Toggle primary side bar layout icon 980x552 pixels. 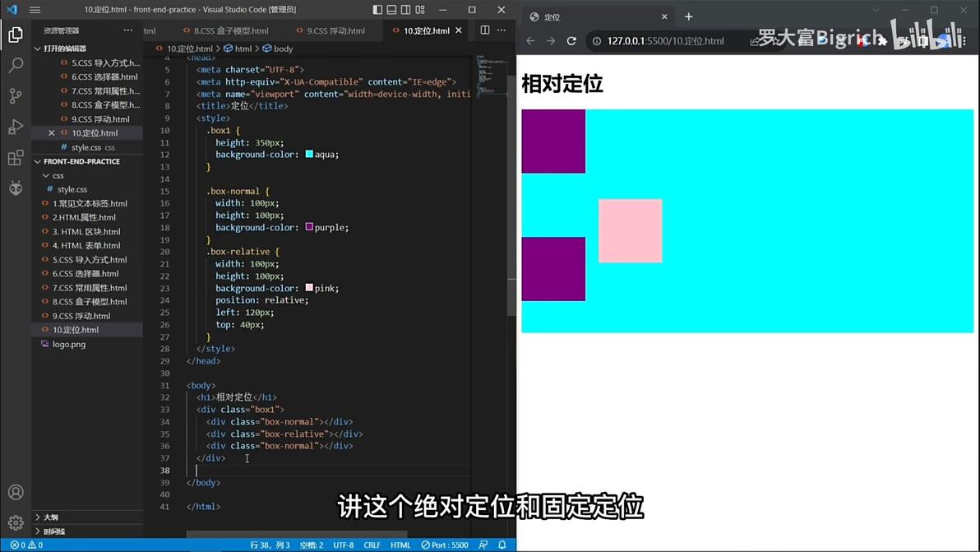click(x=377, y=9)
